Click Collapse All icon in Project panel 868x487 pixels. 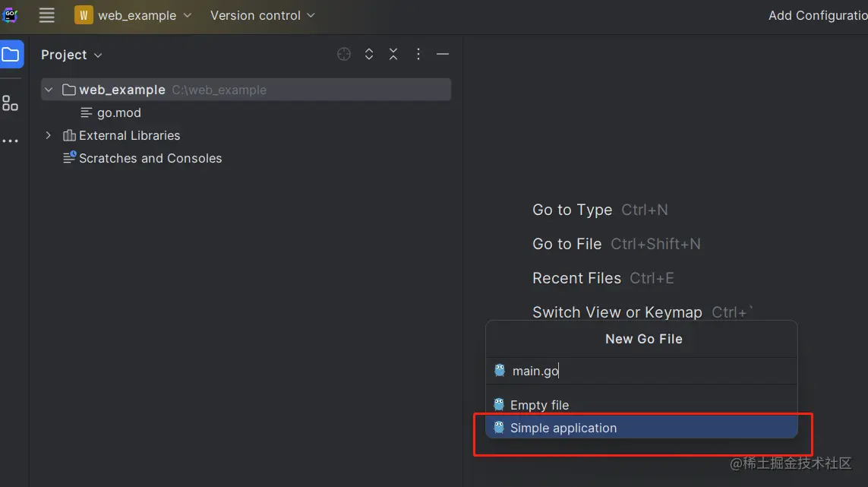(393, 55)
